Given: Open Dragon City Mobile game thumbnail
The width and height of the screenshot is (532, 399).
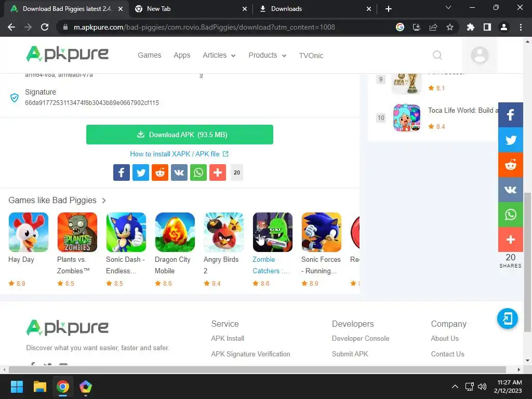Looking at the screenshot, I should [x=175, y=232].
